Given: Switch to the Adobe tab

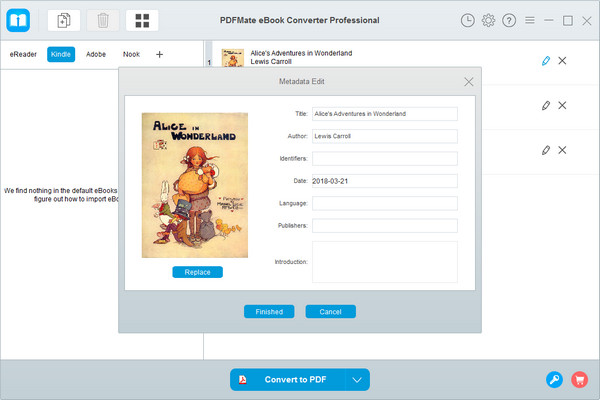Looking at the screenshot, I should 96,54.
